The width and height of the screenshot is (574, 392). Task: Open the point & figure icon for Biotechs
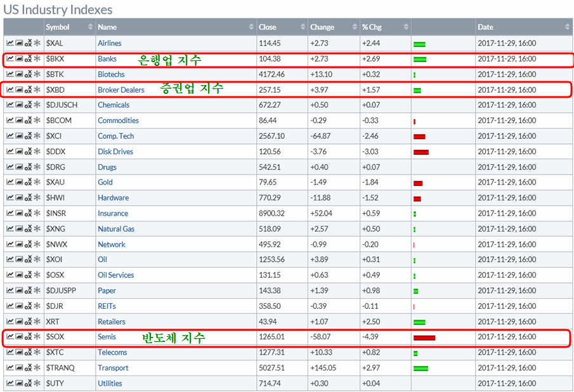click(x=28, y=74)
